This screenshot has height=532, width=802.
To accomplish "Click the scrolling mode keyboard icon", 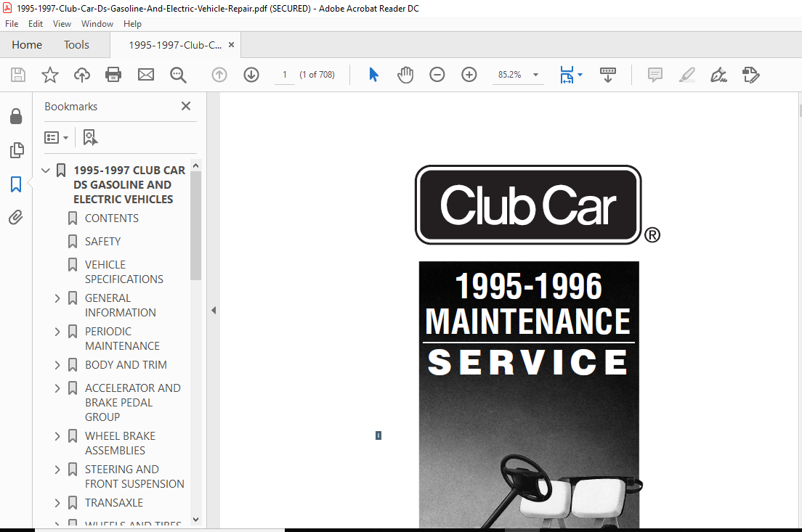I will [x=607, y=75].
